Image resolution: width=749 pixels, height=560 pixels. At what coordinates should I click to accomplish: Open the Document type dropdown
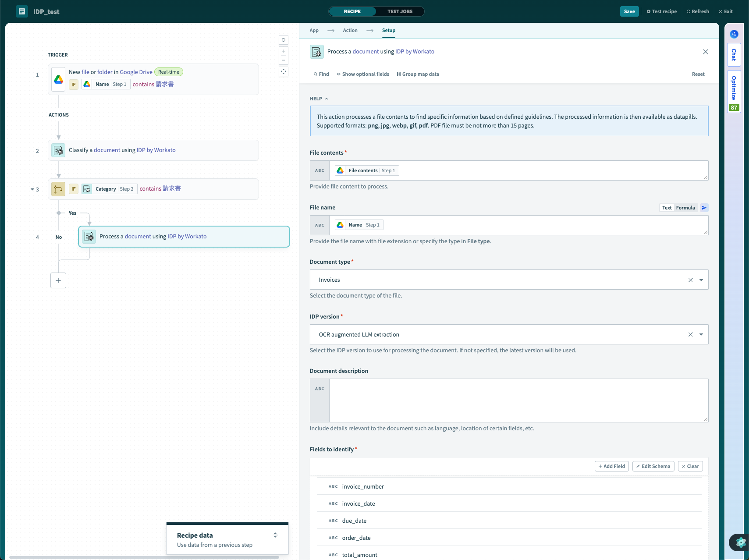coord(701,280)
